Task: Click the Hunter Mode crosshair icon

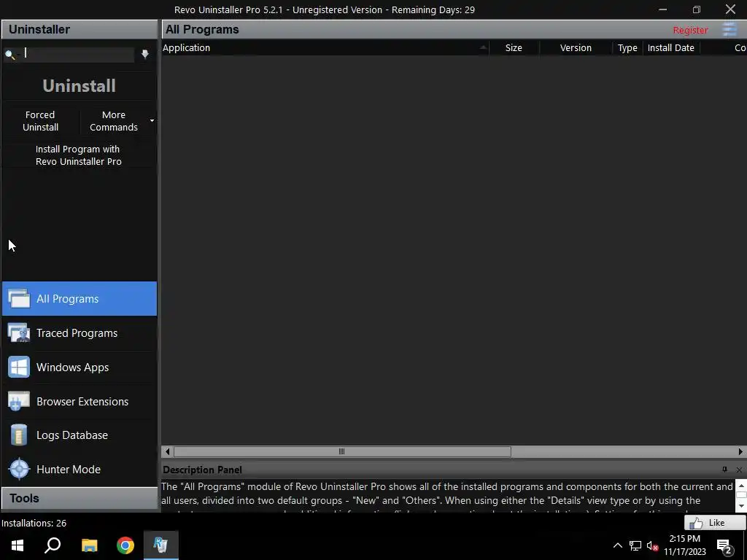Action: tap(19, 470)
